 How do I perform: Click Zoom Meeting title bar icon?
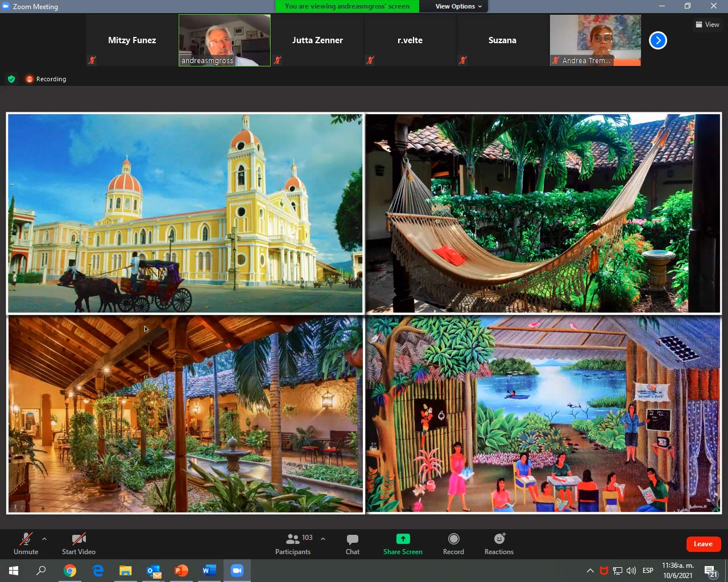6,6
